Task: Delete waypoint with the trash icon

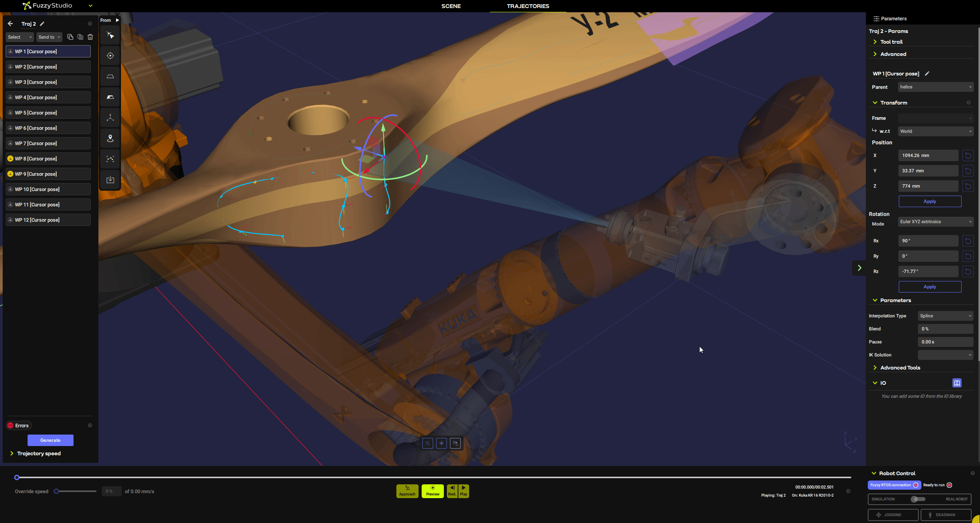Action: click(x=90, y=37)
